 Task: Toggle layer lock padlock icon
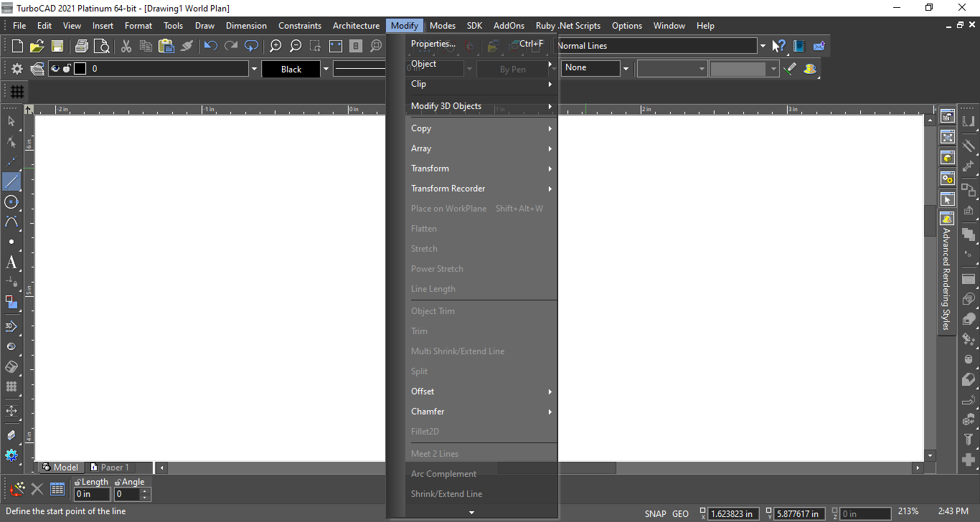[67, 69]
